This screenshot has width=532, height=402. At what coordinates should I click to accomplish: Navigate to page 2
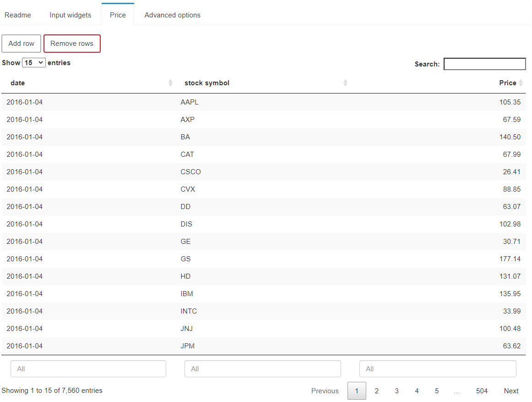pyautogui.click(x=376, y=391)
